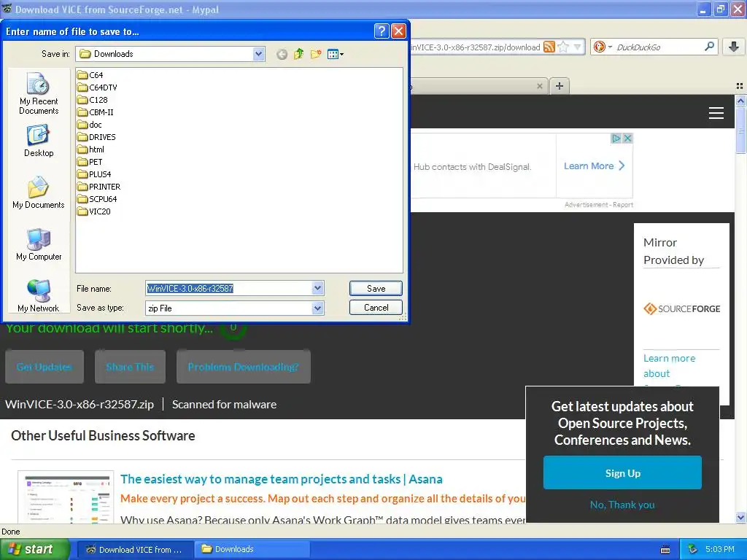Open the PLUS4 folder
Image resolution: width=747 pixels, height=560 pixels.
pyautogui.click(x=94, y=174)
